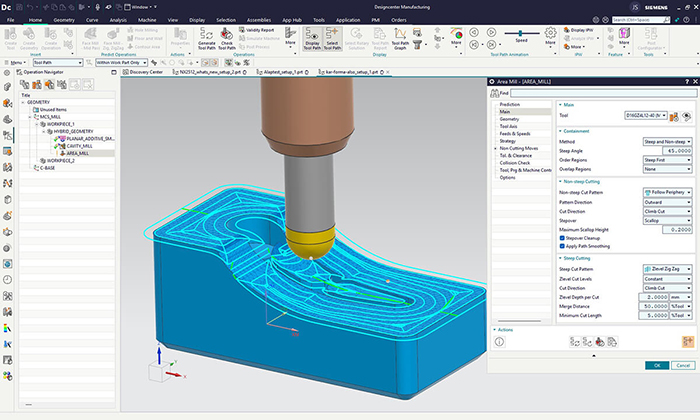The height and width of the screenshot is (420, 700).
Task: Uncheck Stepover Cleanup checkbox
Action: [564, 238]
